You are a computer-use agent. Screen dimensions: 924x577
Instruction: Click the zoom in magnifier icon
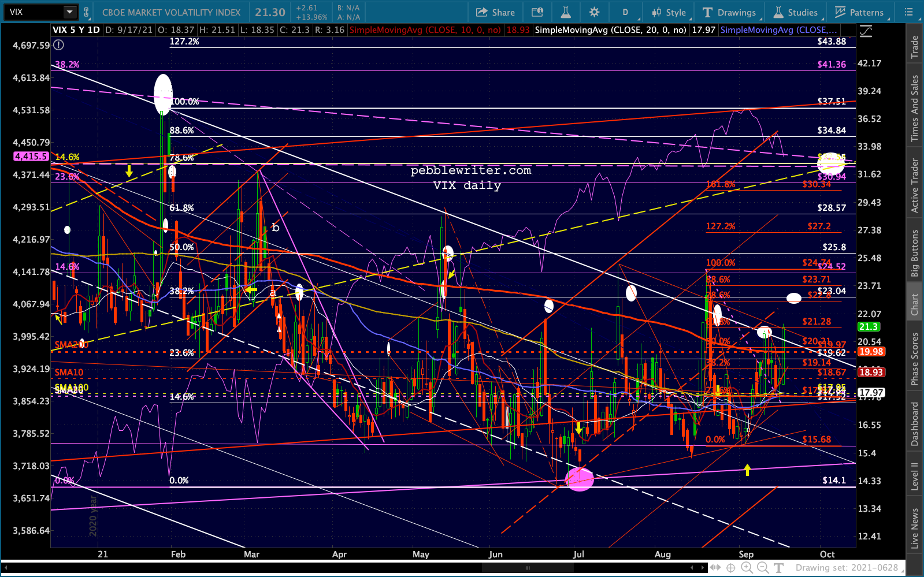tap(747, 568)
